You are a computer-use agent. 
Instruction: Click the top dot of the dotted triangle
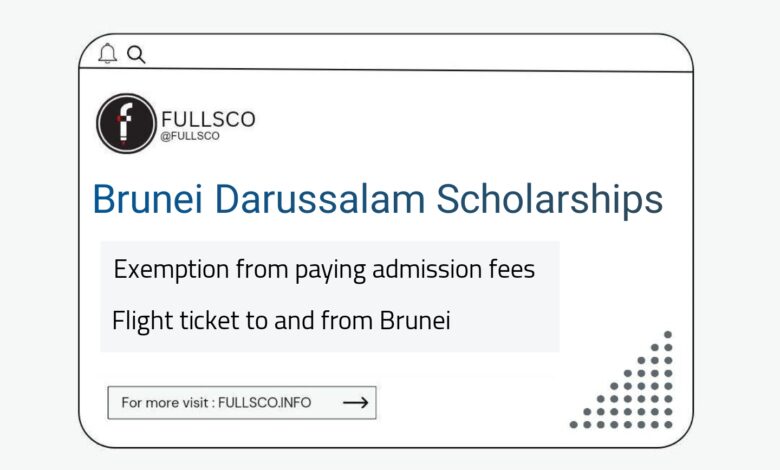(x=668, y=335)
